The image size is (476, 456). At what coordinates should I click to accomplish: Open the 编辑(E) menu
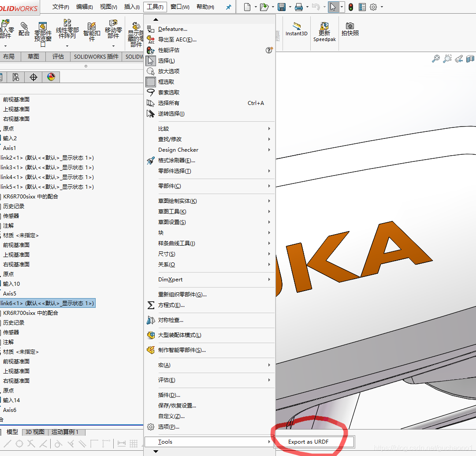[84, 7]
